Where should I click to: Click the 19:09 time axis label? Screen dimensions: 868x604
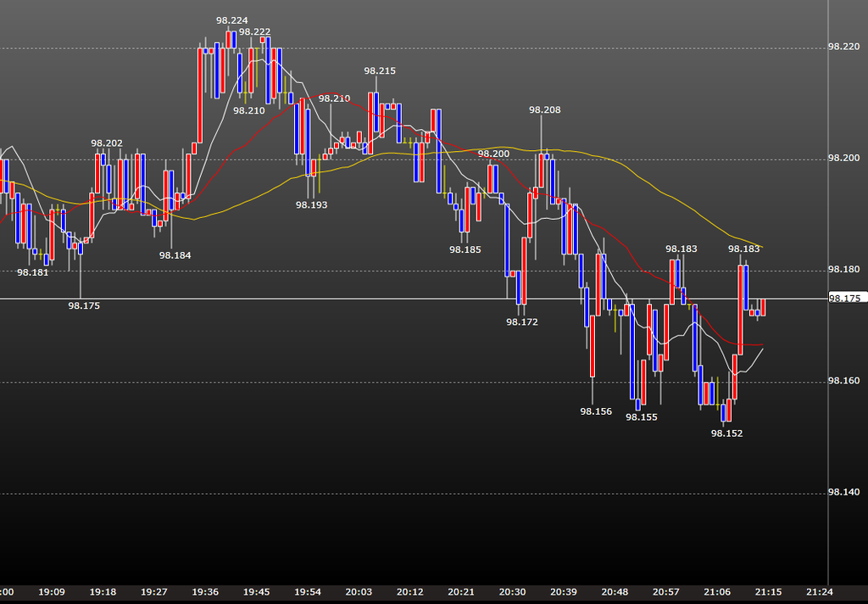(52, 592)
